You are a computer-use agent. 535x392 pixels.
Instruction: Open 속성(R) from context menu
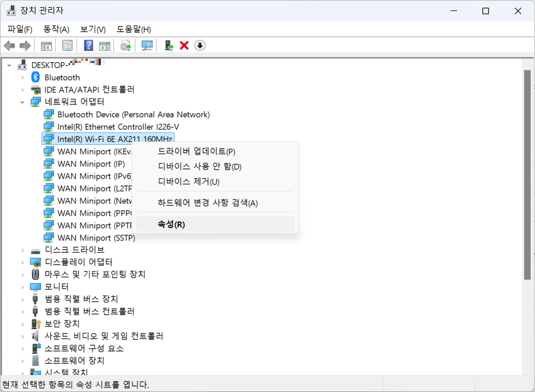(x=215, y=224)
